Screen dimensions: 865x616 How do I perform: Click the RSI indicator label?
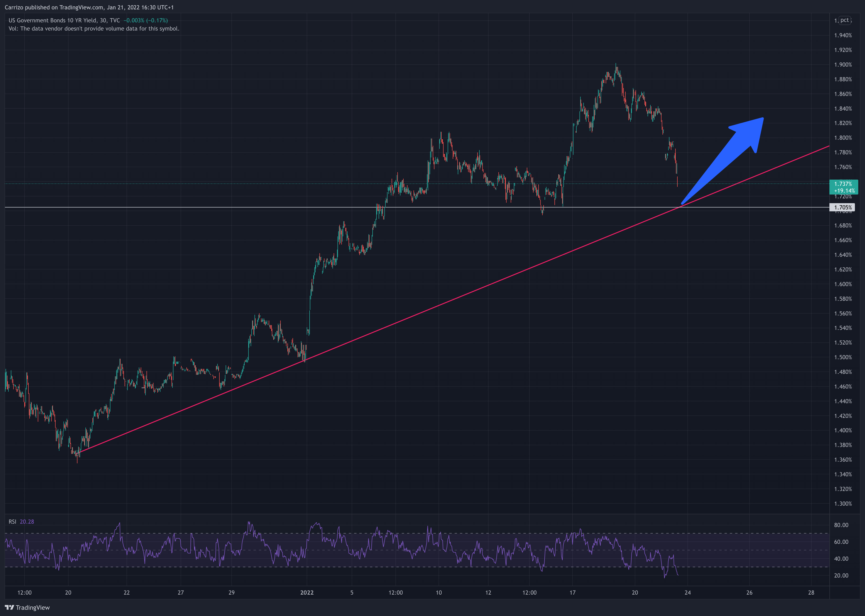[x=13, y=522]
